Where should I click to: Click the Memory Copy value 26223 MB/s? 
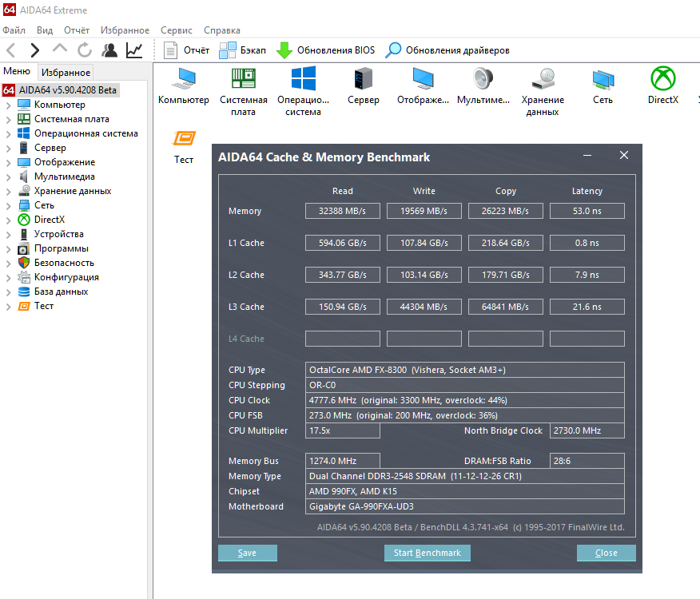[x=505, y=211]
